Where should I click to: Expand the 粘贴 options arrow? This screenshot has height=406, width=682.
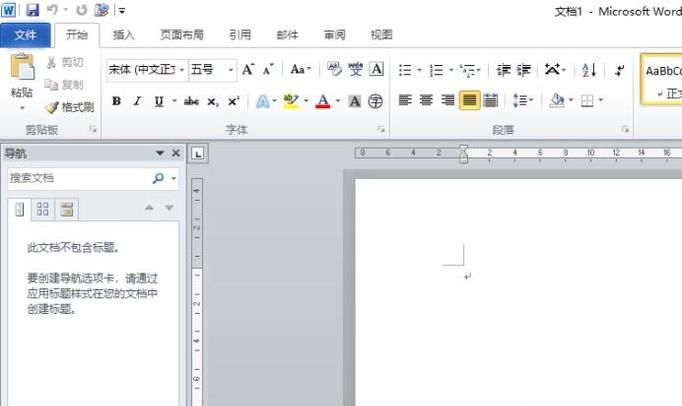[22, 107]
